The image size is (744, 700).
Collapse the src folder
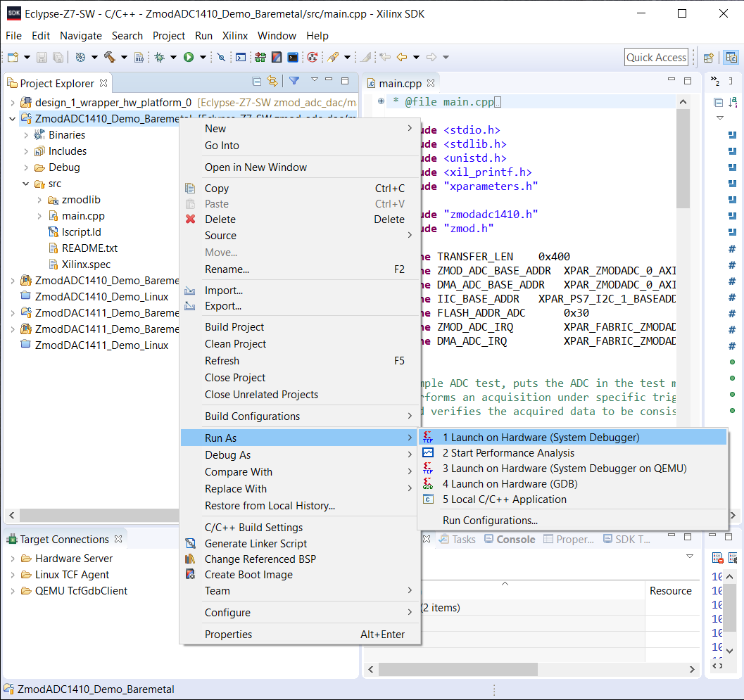tap(25, 184)
